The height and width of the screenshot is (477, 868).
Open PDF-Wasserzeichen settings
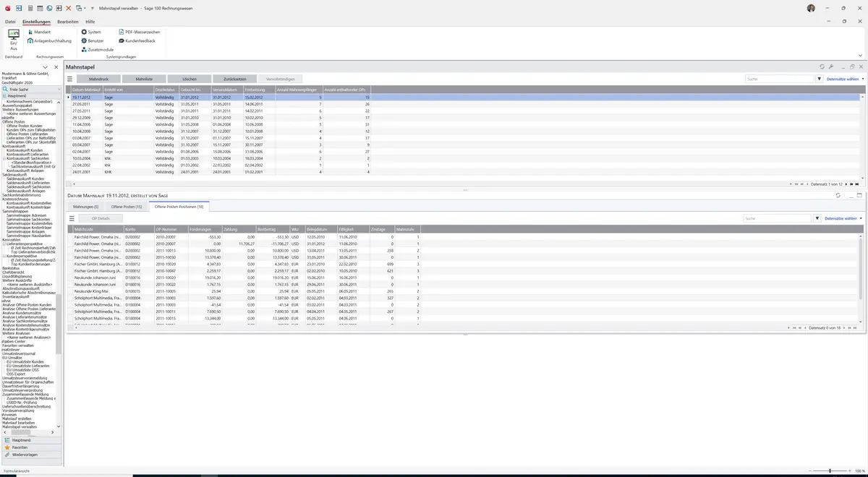coord(139,32)
